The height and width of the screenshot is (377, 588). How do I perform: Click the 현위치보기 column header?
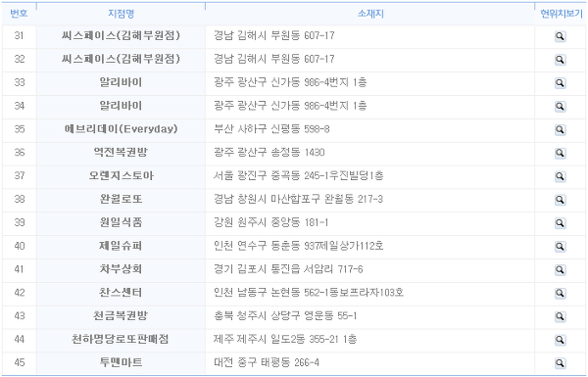tap(562, 14)
